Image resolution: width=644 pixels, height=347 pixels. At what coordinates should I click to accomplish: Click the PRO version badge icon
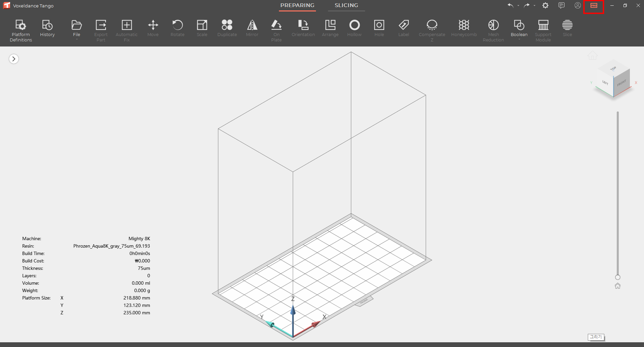point(594,6)
